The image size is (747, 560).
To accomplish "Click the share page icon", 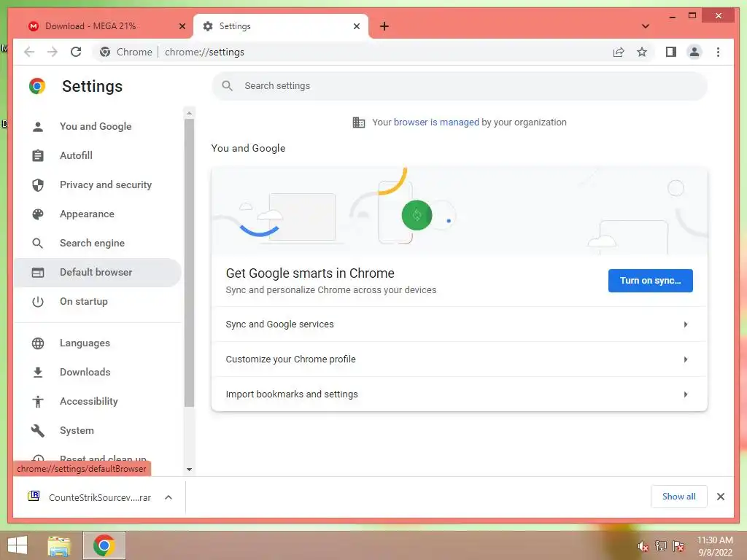I will (619, 52).
